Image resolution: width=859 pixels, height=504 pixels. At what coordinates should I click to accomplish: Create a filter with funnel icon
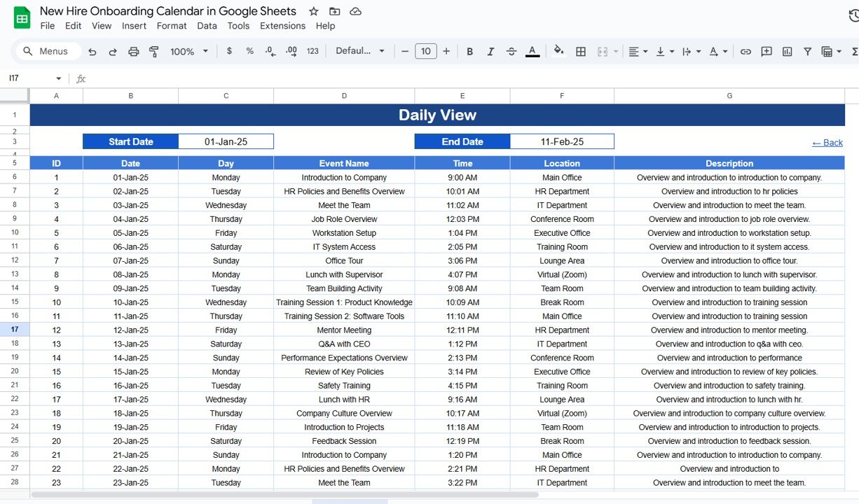pos(807,51)
